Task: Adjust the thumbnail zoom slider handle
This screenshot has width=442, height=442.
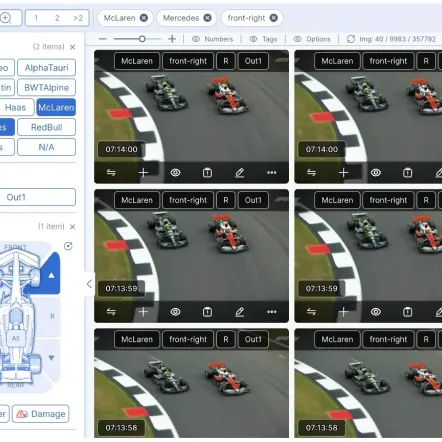Action: pos(142,39)
